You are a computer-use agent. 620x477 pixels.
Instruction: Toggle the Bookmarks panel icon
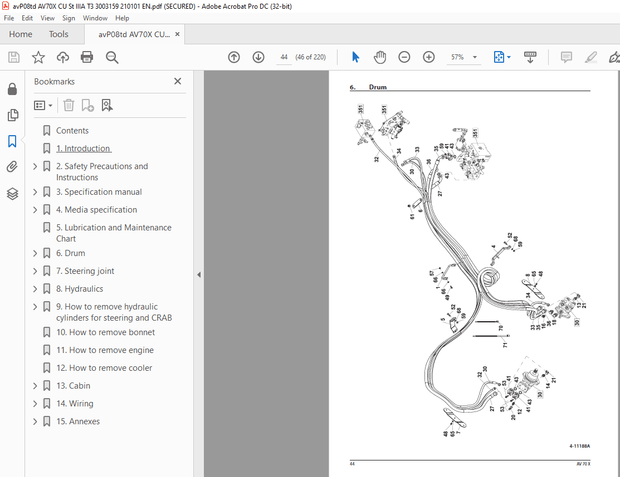click(12, 141)
